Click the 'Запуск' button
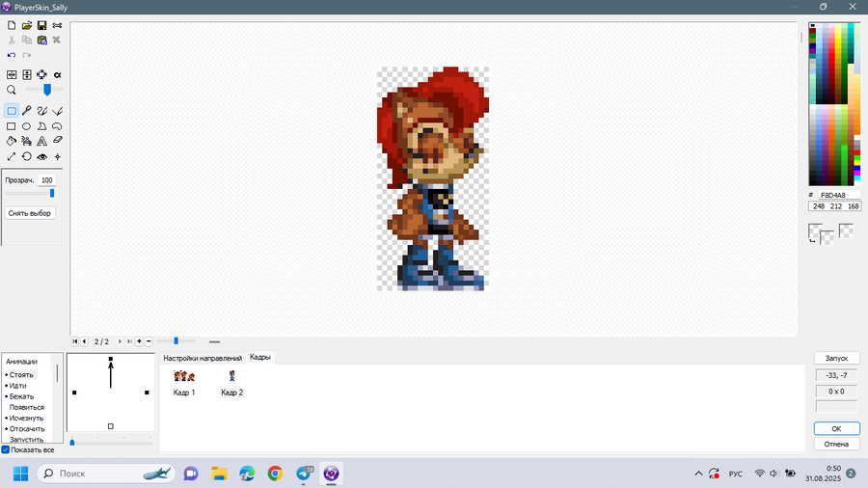This screenshot has height=488, width=868. coord(836,358)
